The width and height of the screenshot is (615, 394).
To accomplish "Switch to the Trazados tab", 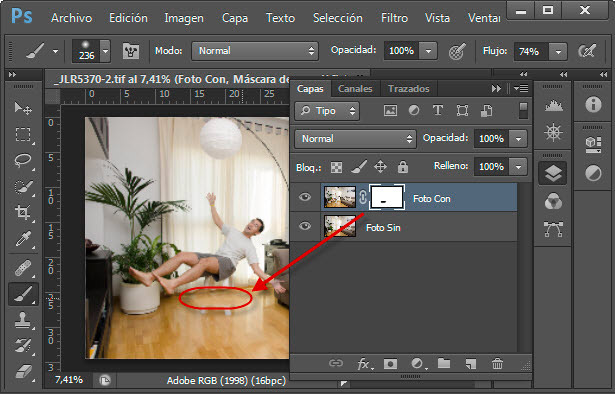I will (409, 89).
